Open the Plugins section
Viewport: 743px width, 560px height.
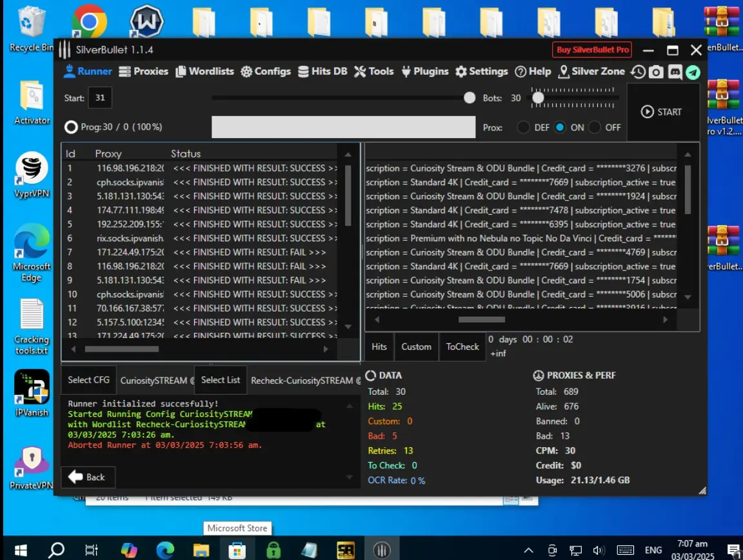pos(424,71)
